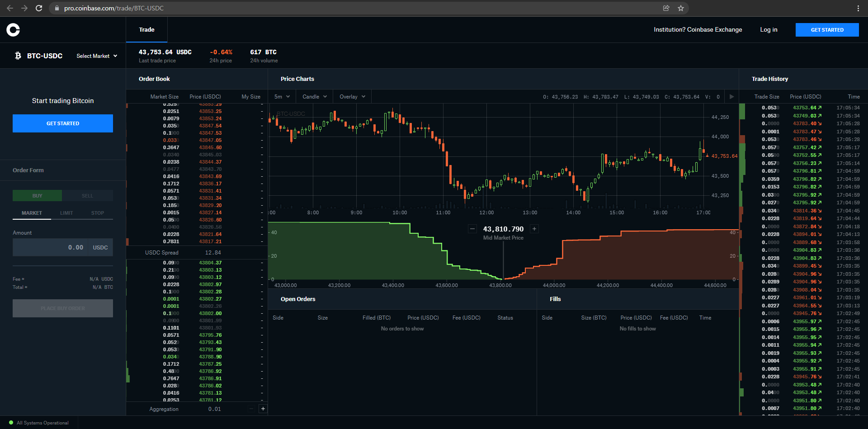The width and height of the screenshot is (868, 429).
Task: Open the Trade tab
Action: [146, 30]
